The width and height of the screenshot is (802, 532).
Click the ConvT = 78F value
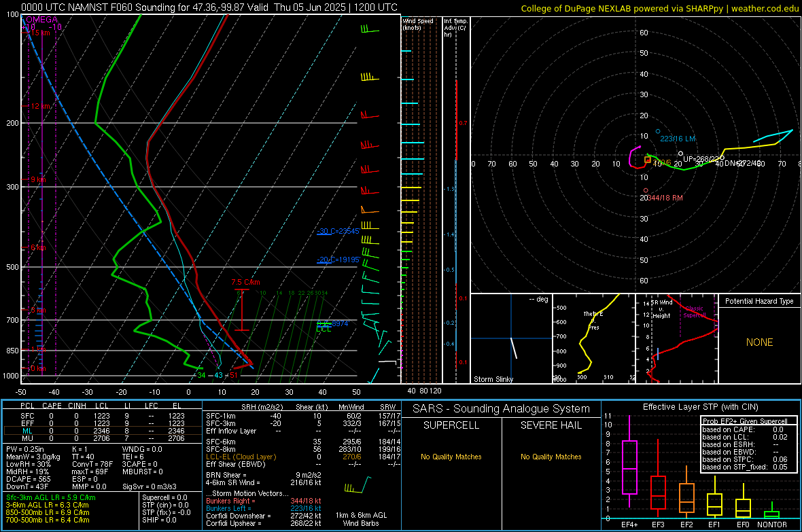coord(92,465)
